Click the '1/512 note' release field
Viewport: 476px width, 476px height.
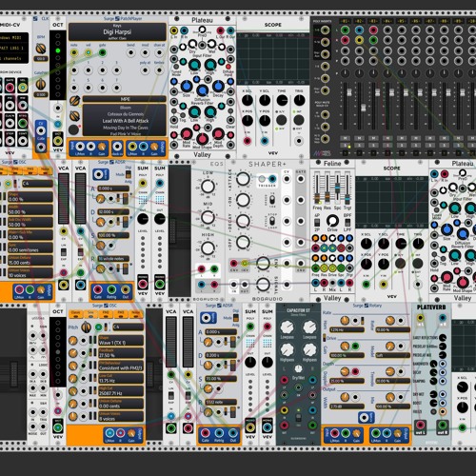(x=221, y=402)
